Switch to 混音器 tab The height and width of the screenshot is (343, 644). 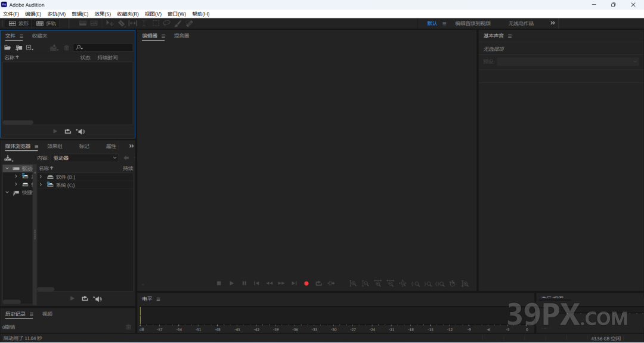click(x=181, y=36)
